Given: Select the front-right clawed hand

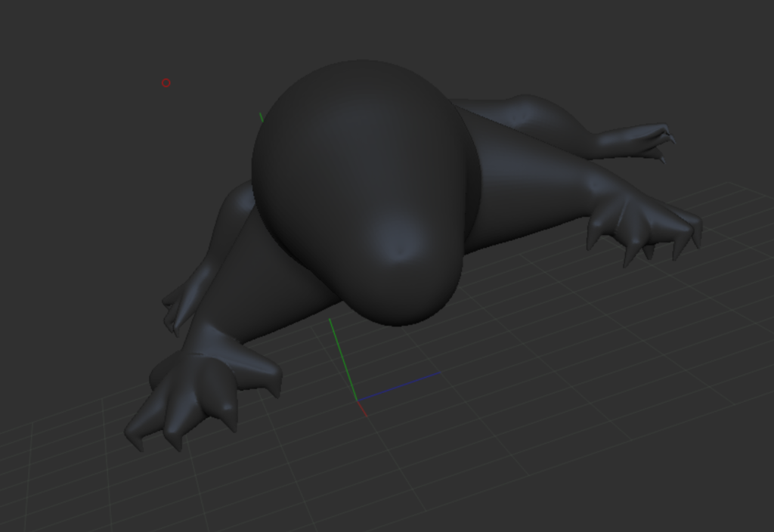Looking at the screenshot, I should pos(642,223).
